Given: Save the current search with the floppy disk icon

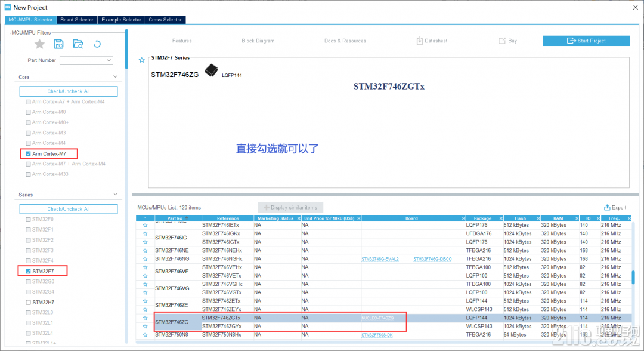Looking at the screenshot, I should (x=58, y=44).
